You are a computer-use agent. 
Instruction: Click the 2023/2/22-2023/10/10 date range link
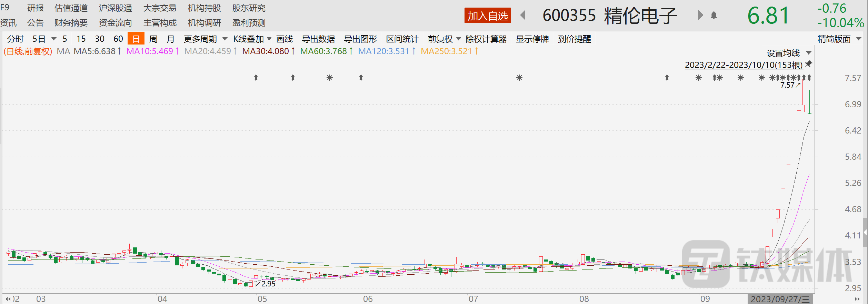(744, 65)
